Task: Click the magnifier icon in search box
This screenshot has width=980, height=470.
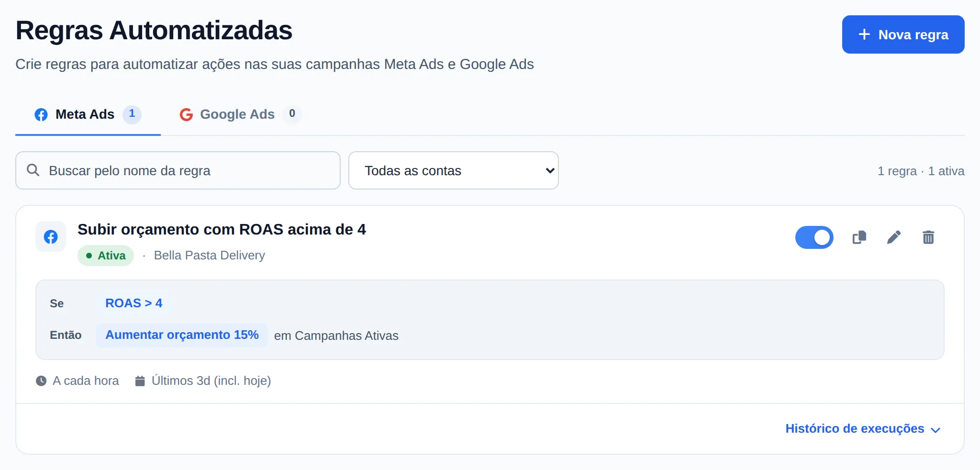Action: (33, 170)
